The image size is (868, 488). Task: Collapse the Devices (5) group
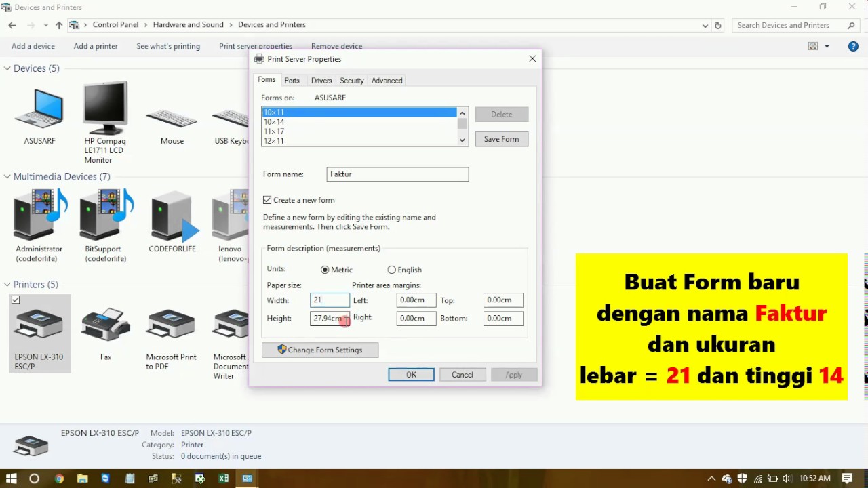point(7,68)
